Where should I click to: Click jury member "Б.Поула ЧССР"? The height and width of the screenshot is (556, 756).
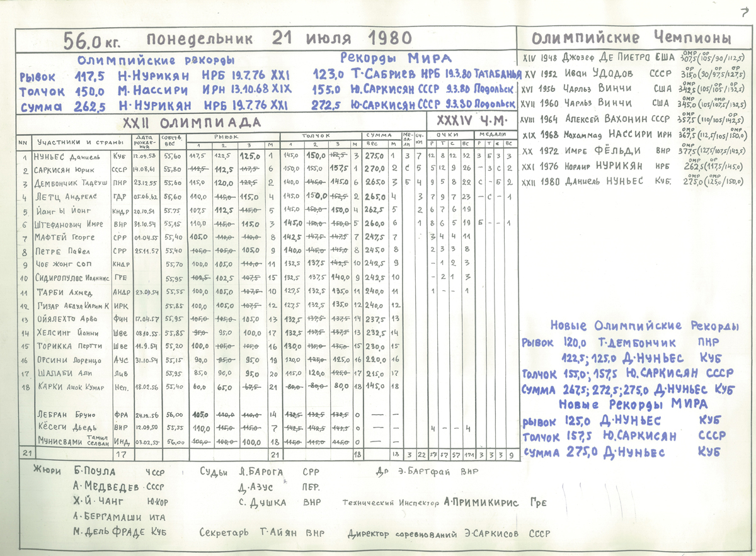pyautogui.click(x=119, y=471)
